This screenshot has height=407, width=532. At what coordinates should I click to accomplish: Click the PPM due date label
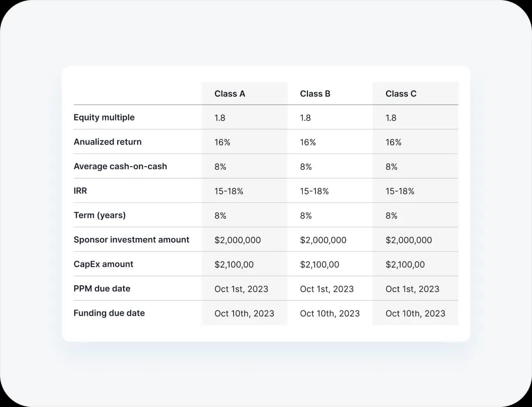pyautogui.click(x=102, y=288)
